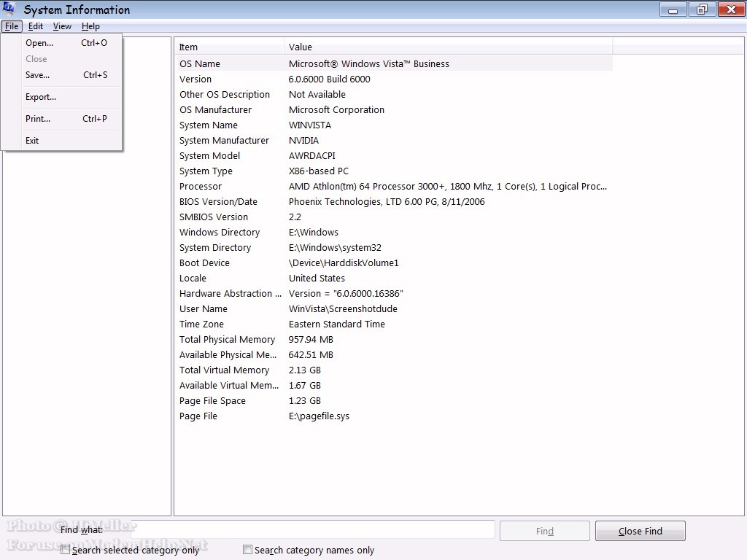Click the value \Device\HarddiskVolume1
747x560 pixels.
pos(344,262)
